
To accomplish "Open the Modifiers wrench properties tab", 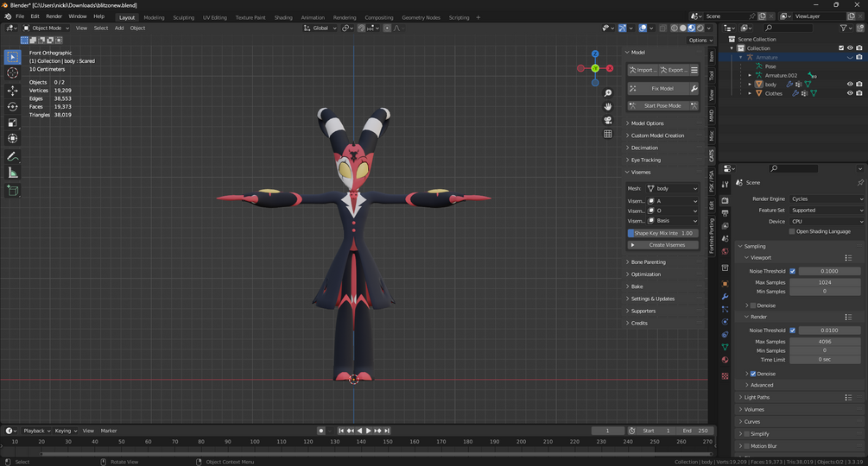I will click(x=725, y=297).
